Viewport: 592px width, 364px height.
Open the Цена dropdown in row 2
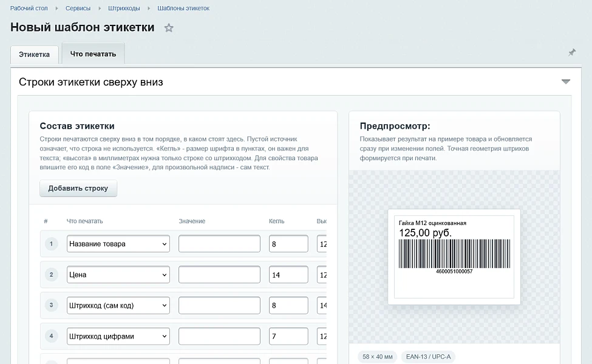point(118,275)
